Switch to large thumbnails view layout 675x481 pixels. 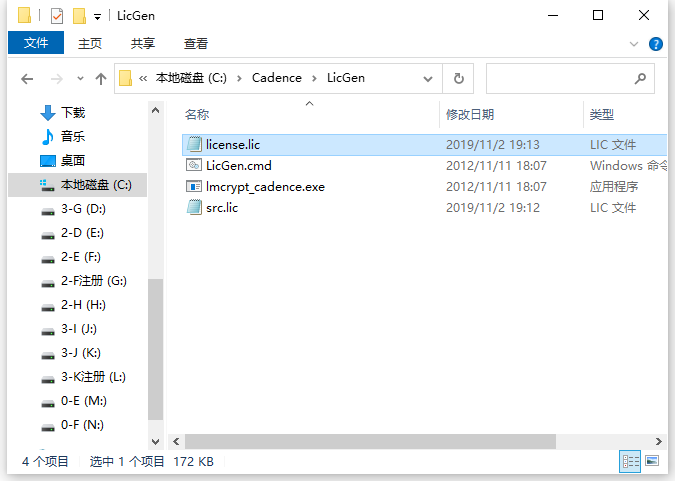[652, 462]
